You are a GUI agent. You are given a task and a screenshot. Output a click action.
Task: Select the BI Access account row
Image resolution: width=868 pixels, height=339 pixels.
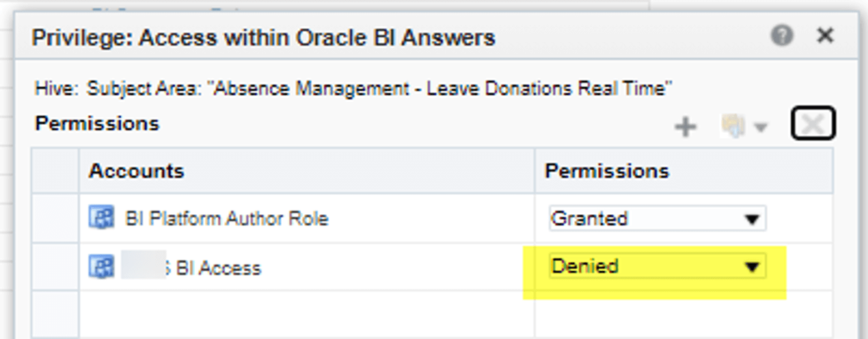[x=432, y=266]
